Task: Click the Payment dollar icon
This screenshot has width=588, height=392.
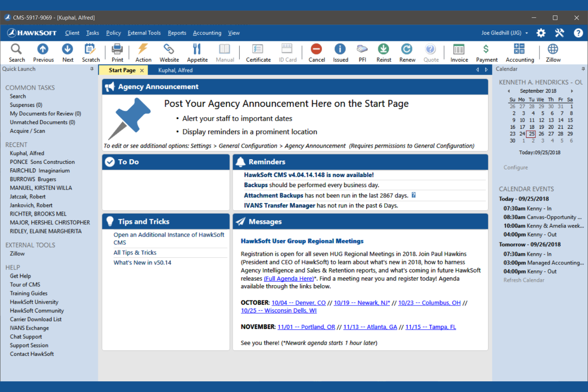Action: pyautogui.click(x=486, y=53)
